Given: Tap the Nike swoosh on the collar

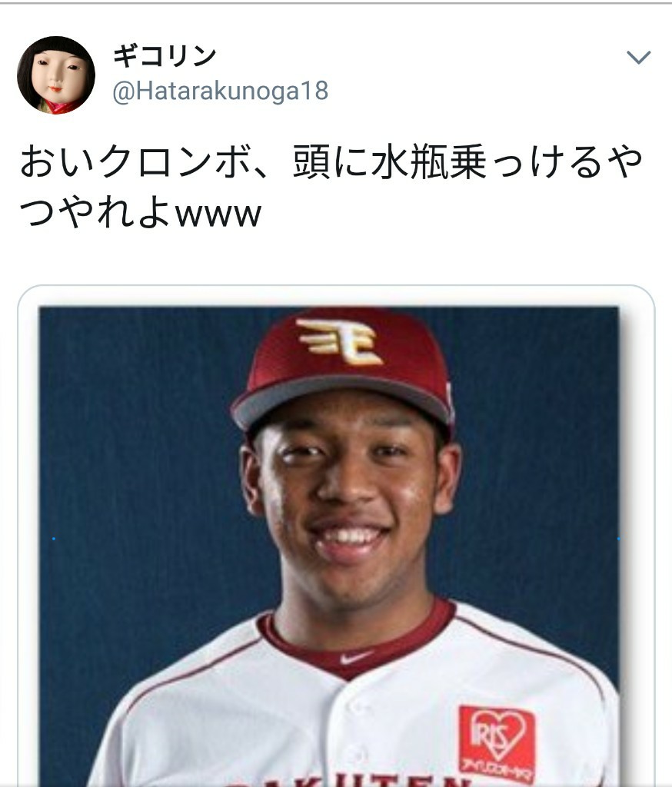Looking at the screenshot, I should (x=355, y=656).
